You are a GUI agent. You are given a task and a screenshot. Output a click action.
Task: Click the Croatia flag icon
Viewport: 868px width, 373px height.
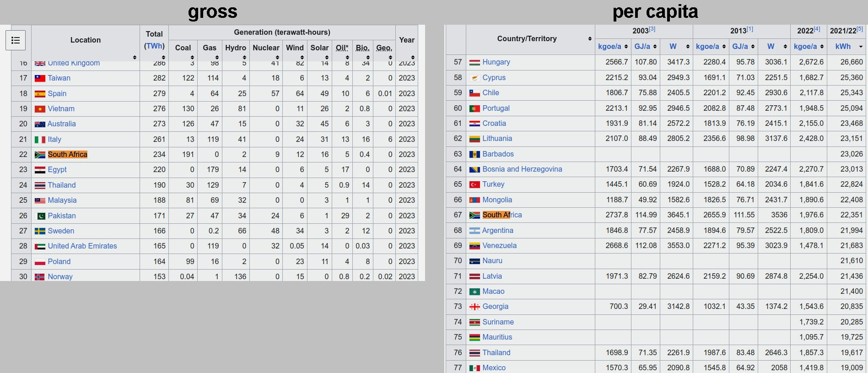pyautogui.click(x=474, y=124)
